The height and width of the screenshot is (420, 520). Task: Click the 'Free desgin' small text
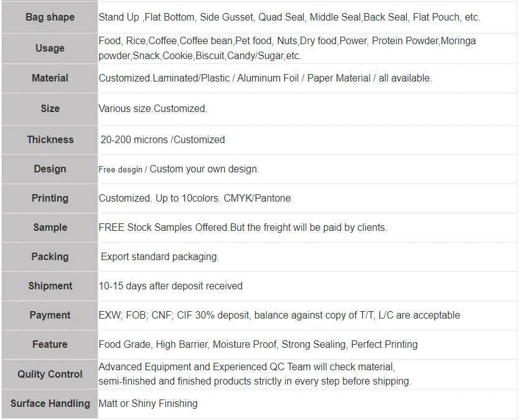coord(122,169)
